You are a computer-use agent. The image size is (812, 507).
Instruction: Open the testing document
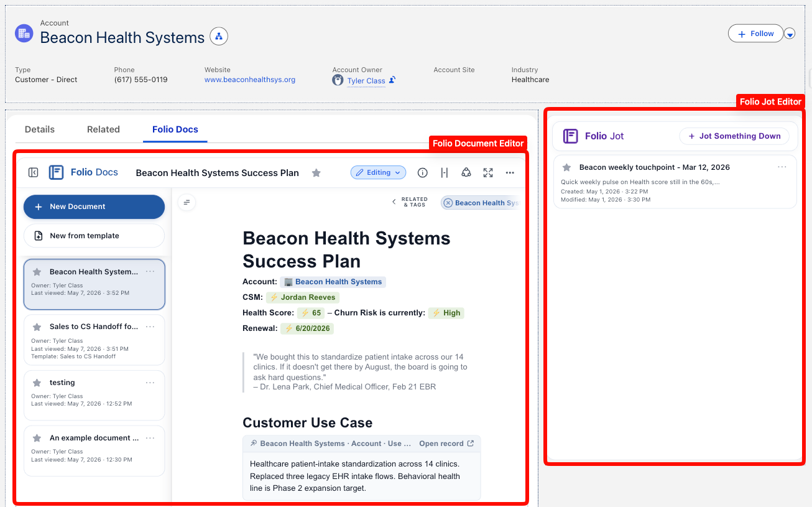pyautogui.click(x=94, y=395)
